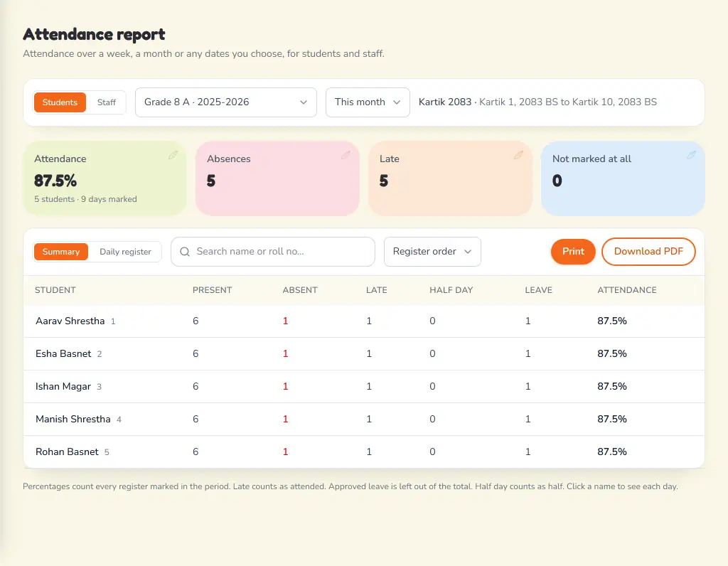Viewport: 728px width, 566px height.
Task: Open Aarav Shrestha's daily attendance
Action: click(70, 321)
